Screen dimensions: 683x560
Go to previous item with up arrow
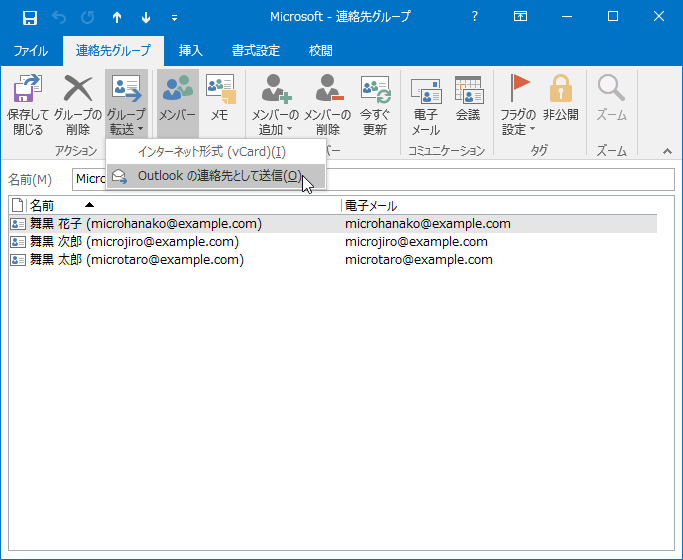pyautogui.click(x=117, y=17)
